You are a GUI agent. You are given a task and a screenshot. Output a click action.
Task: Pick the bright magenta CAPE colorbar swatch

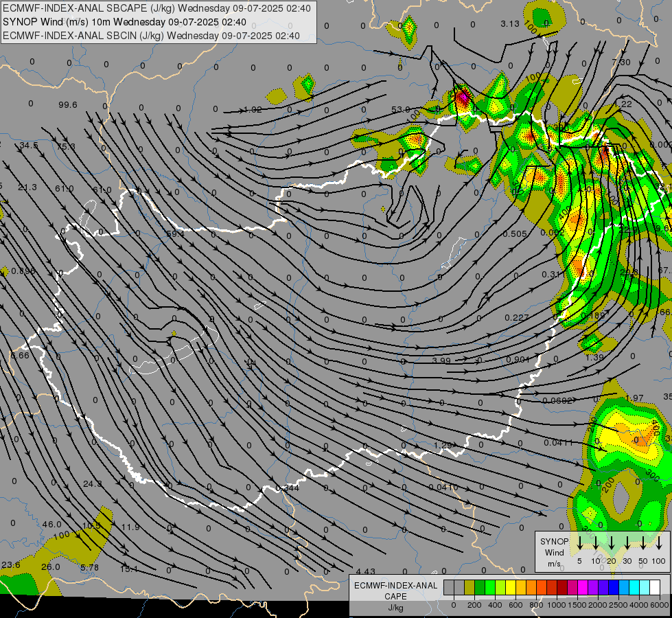pos(583,587)
